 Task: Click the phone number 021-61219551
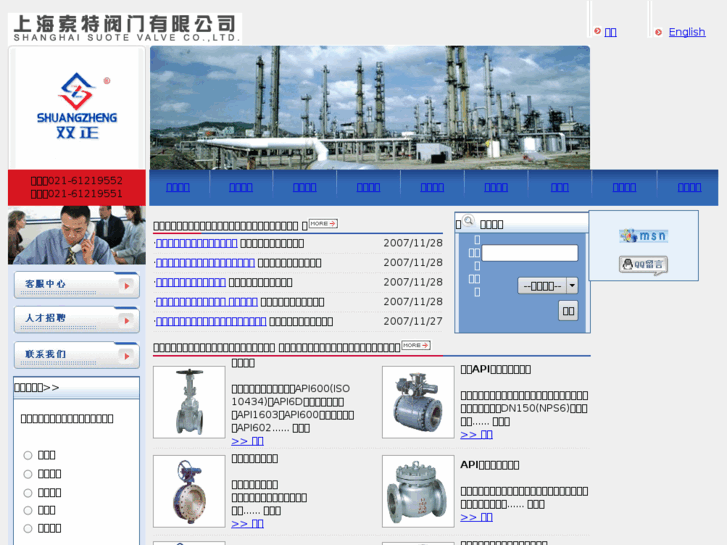(x=85, y=193)
